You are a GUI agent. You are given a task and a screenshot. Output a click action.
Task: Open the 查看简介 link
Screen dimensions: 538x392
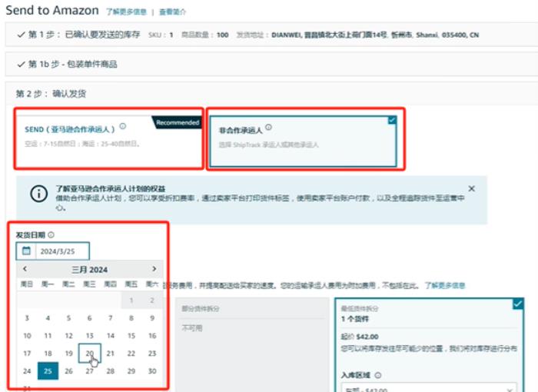[172, 12]
